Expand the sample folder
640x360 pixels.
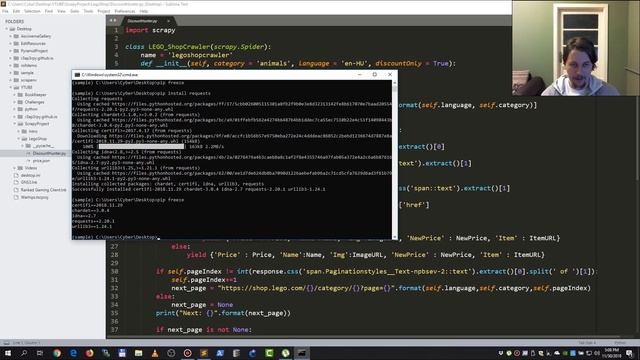point(11,73)
